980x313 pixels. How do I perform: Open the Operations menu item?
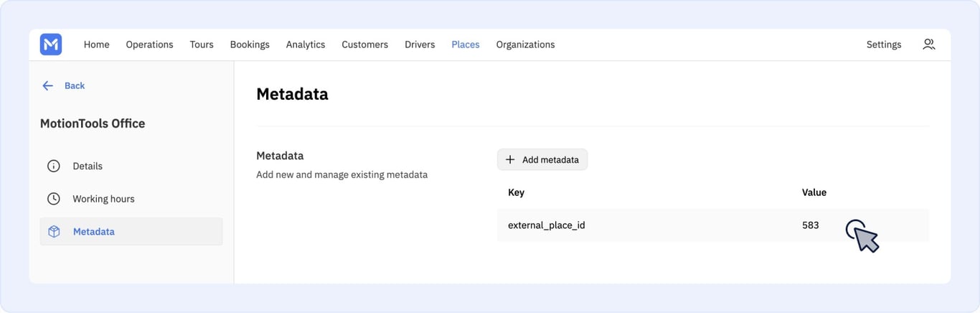[x=150, y=45]
